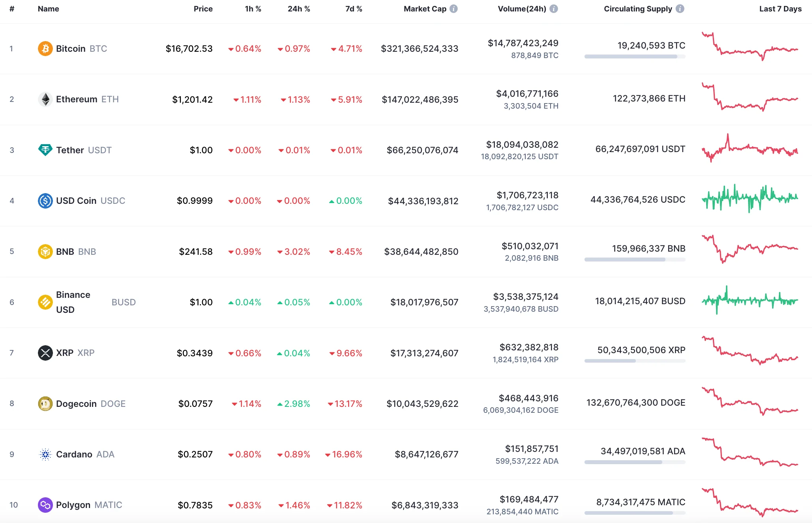Click the Ethereum ETH logo icon
Screen dimensions: 812x523
click(x=45, y=99)
